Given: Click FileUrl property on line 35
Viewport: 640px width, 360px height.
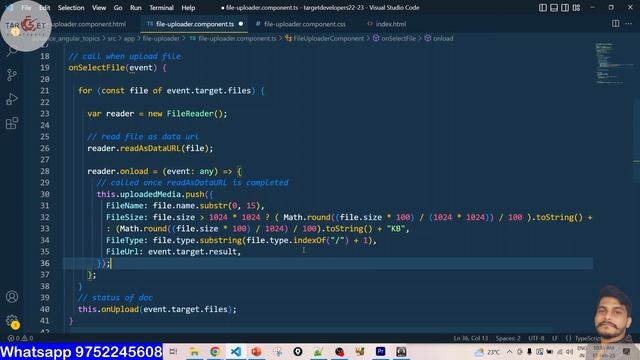Looking at the screenshot, I should 122,251.
